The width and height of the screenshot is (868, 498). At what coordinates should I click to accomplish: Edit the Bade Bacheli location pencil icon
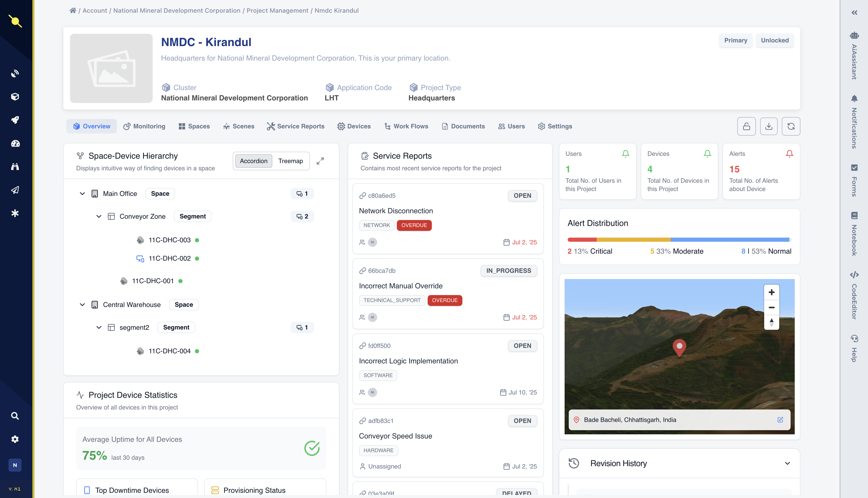click(x=780, y=420)
